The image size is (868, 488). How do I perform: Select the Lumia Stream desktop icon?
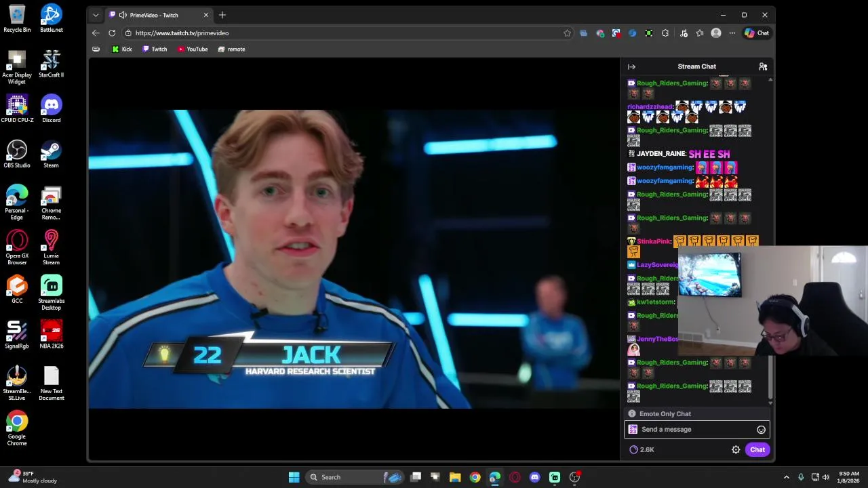point(51,247)
